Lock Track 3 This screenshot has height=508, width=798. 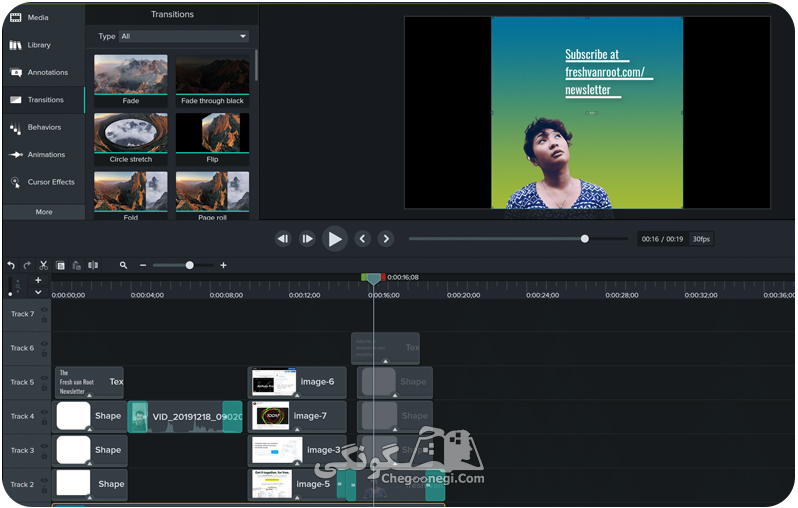pos(44,456)
